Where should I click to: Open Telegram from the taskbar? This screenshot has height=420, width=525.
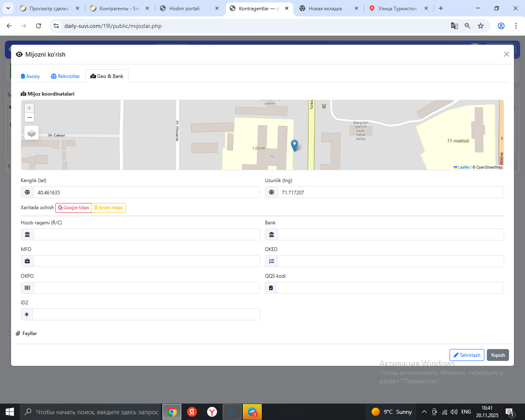tap(252, 412)
